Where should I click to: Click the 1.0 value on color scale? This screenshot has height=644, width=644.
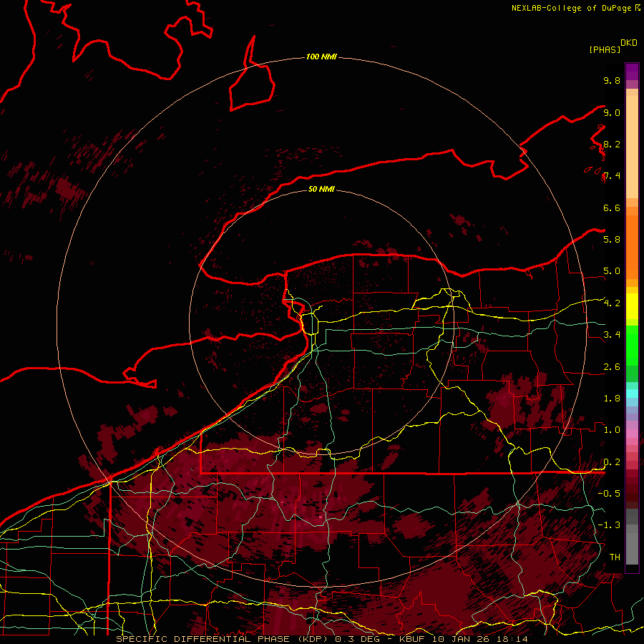(612, 429)
